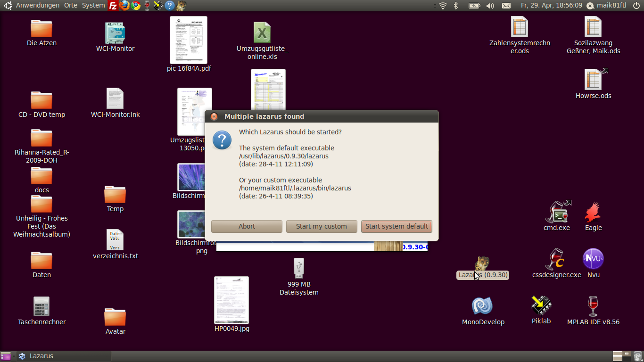This screenshot has width=644, height=362.
Task: Open the power session menu
Action: (x=637, y=6)
